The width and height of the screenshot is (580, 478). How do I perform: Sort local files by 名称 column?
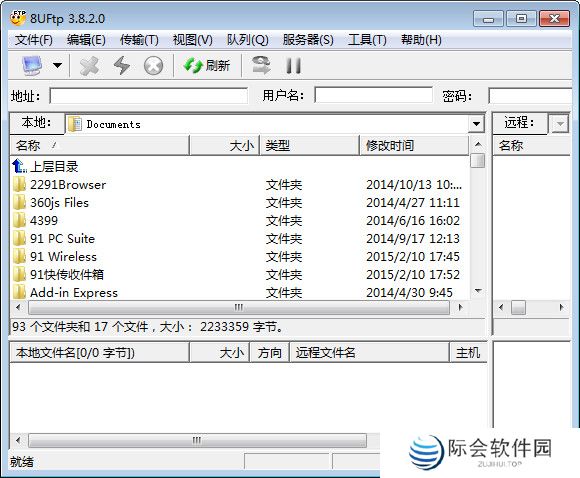(x=100, y=145)
